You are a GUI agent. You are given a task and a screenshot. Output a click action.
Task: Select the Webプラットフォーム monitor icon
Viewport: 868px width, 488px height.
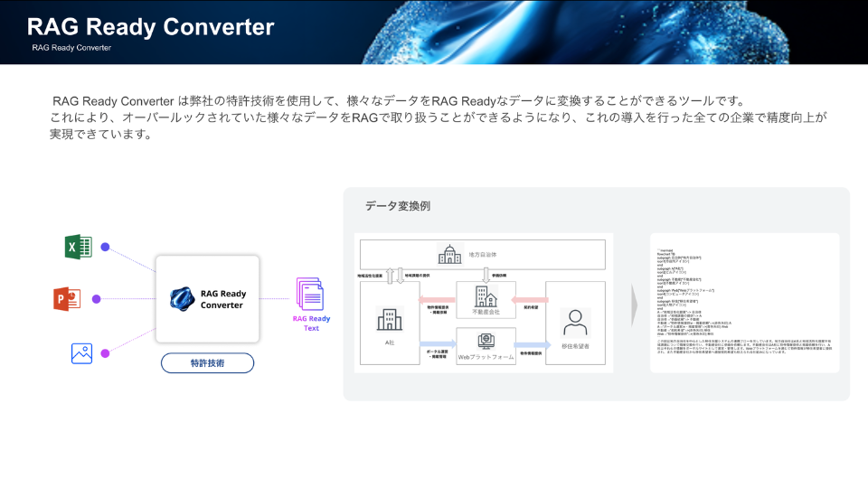point(485,340)
